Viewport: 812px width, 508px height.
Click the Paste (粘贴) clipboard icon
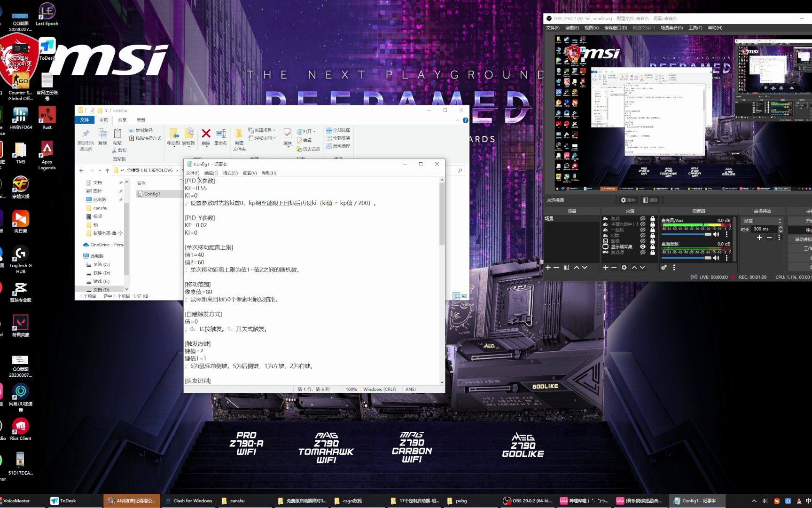click(x=117, y=134)
